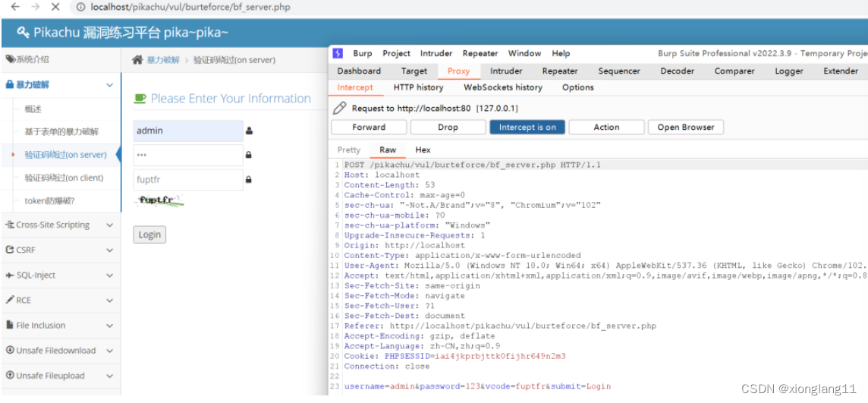The height and width of the screenshot is (403, 868).
Task: Open the Action dropdown button
Action: click(x=606, y=128)
